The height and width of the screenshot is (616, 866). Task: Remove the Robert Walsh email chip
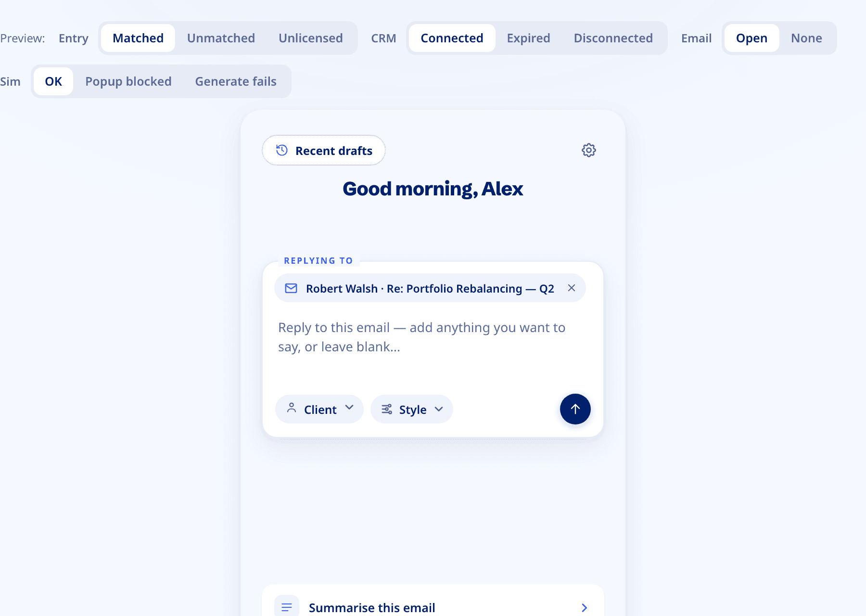click(572, 288)
